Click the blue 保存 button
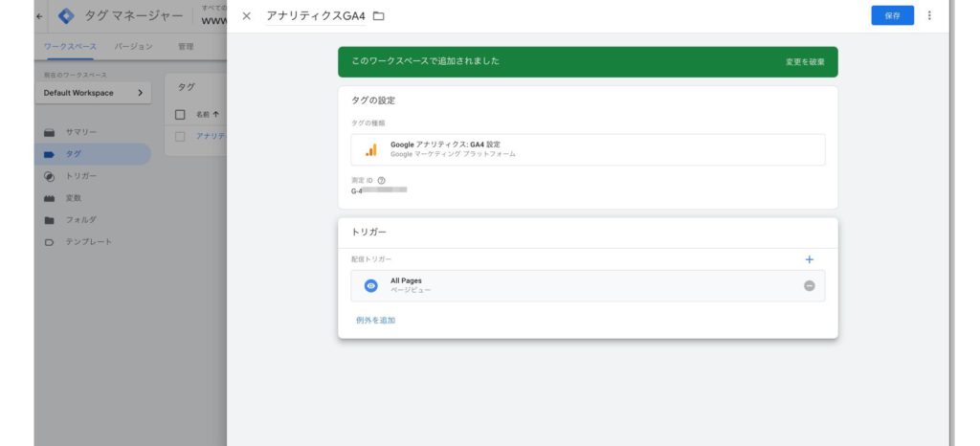The height and width of the screenshot is (446, 980). (892, 15)
